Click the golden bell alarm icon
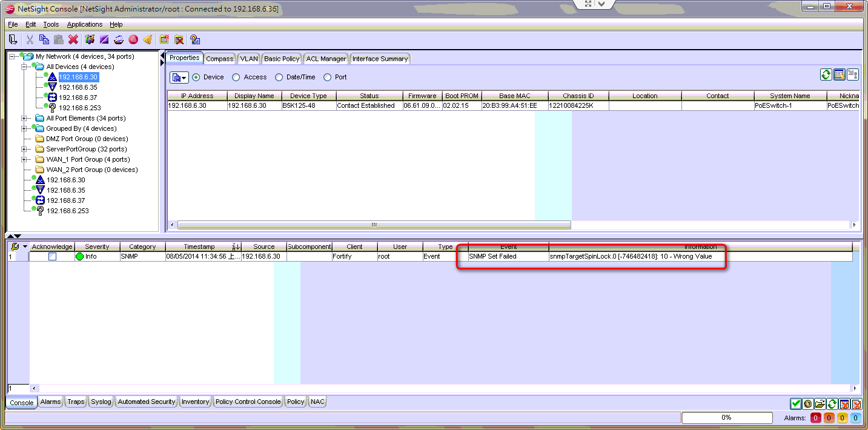Image resolution: width=868 pixels, height=430 pixels. pyautogui.click(x=147, y=39)
